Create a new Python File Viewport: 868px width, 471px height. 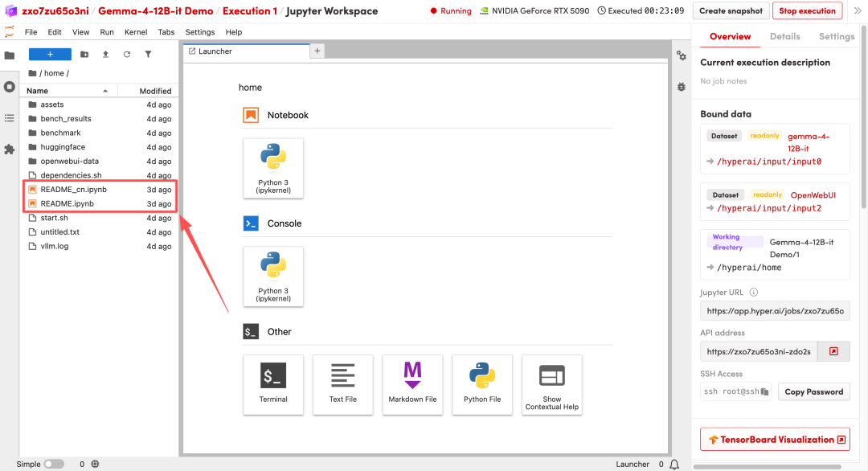tap(482, 385)
